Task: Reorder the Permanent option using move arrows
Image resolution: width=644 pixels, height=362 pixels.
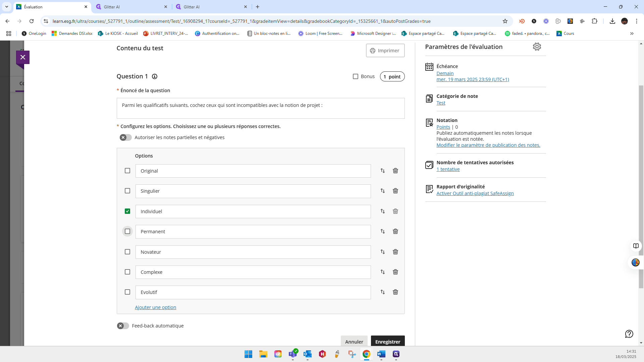Action: pos(383,231)
